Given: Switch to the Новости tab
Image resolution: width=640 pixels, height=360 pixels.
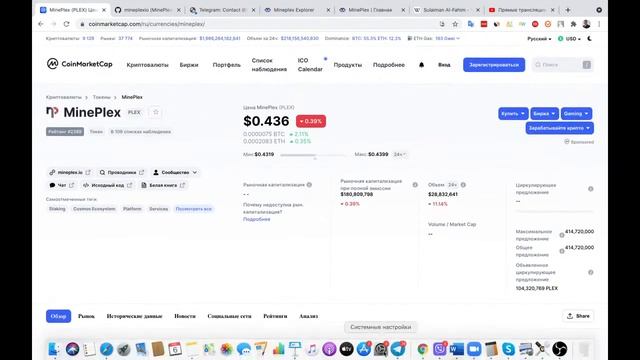Looking at the screenshot, I should [x=185, y=316].
